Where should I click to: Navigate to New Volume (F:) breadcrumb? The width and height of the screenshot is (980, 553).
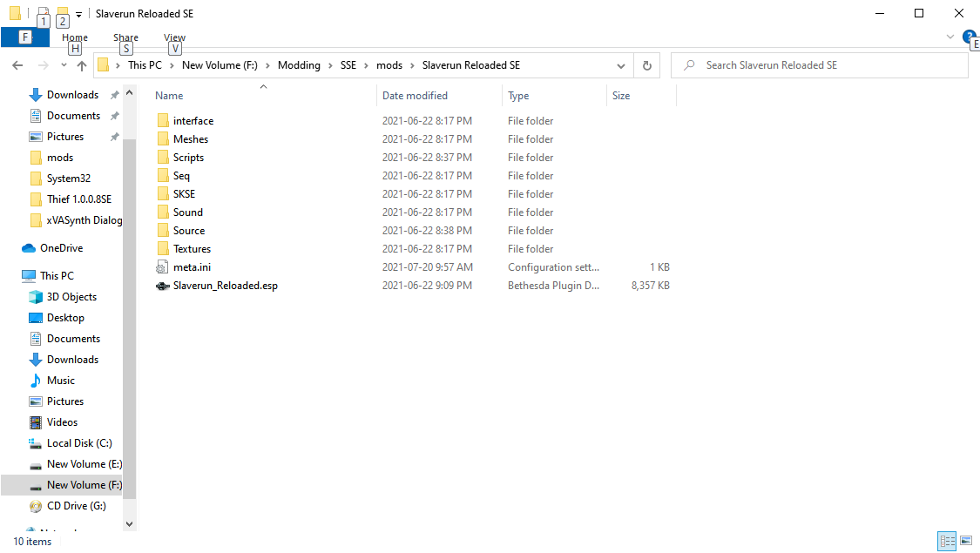click(220, 65)
